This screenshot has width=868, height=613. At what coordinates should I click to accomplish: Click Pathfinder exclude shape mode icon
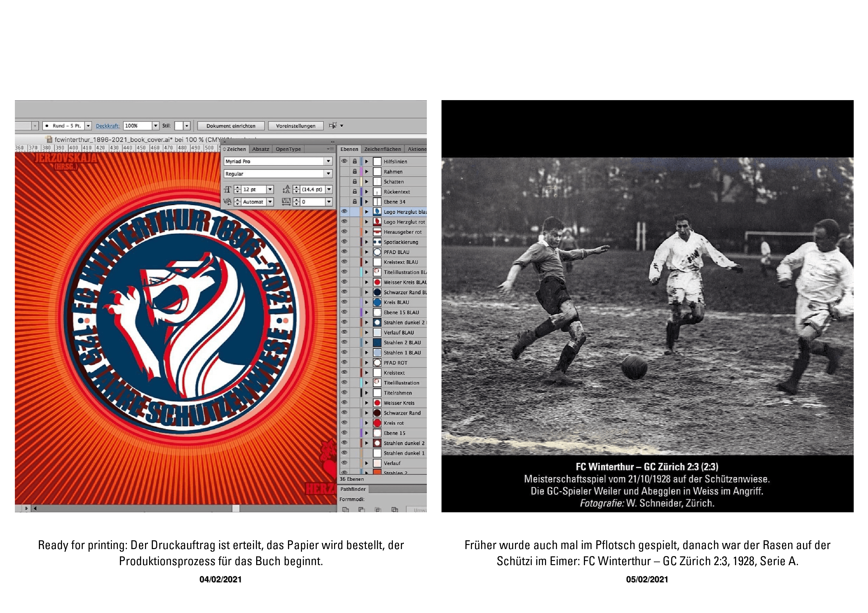(x=395, y=509)
